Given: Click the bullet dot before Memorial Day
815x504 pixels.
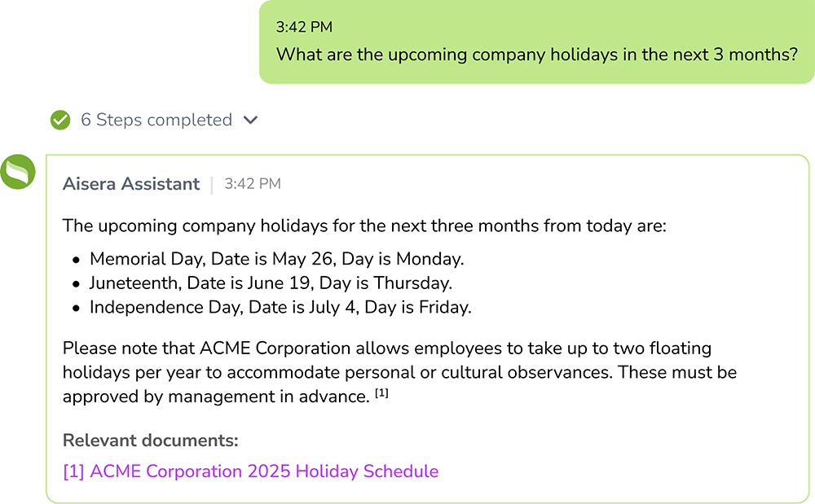Looking at the screenshot, I should point(77,260).
